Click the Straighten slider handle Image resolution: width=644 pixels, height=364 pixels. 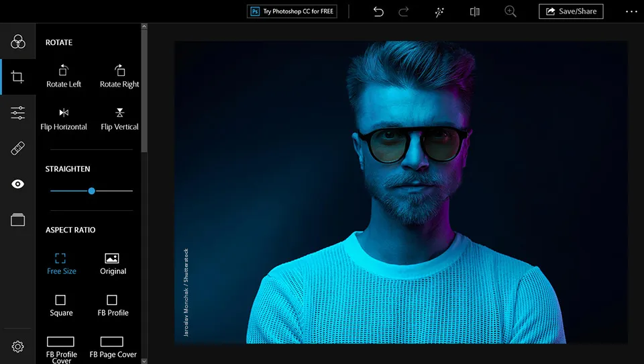coord(91,191)
